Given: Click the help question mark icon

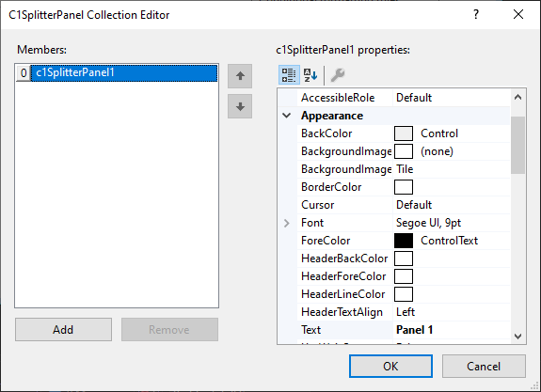Looking at the screenshot, I should (476, 14).
